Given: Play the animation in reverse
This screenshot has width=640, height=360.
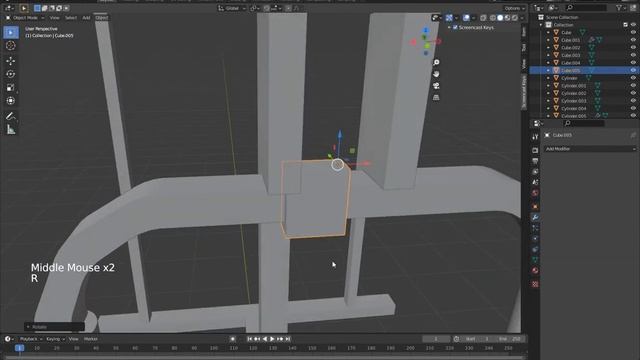Looking at the screenshot, I should tap(265, 339).
